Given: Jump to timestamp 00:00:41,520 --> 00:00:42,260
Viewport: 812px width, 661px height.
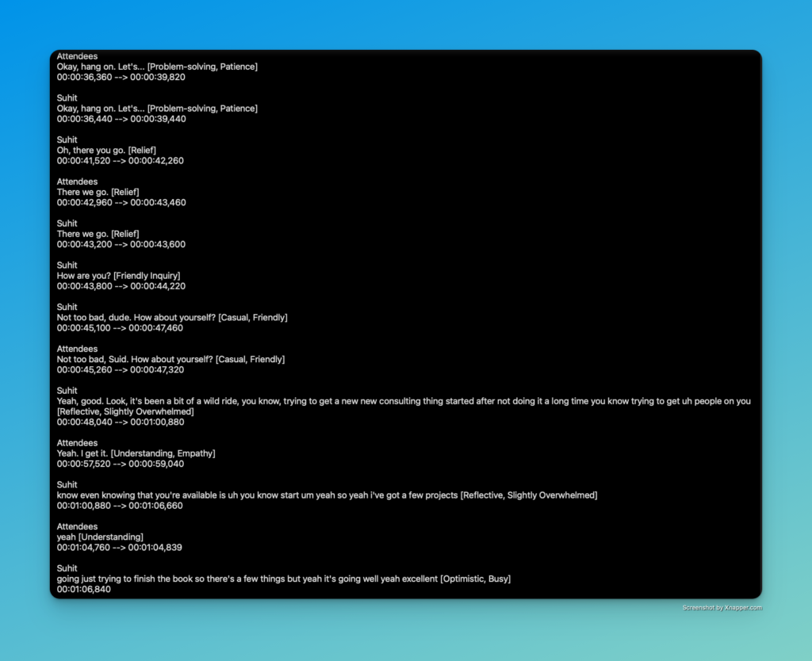Looking at the screenshot, I should 121,161.
